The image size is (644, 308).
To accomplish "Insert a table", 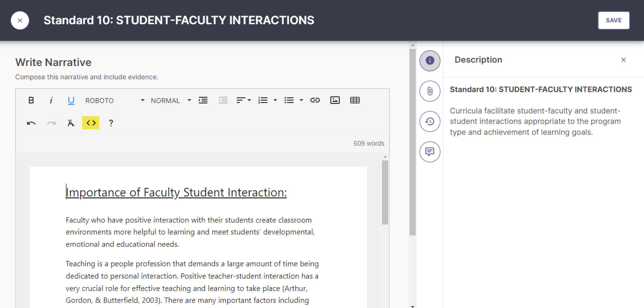I will 355,100.
